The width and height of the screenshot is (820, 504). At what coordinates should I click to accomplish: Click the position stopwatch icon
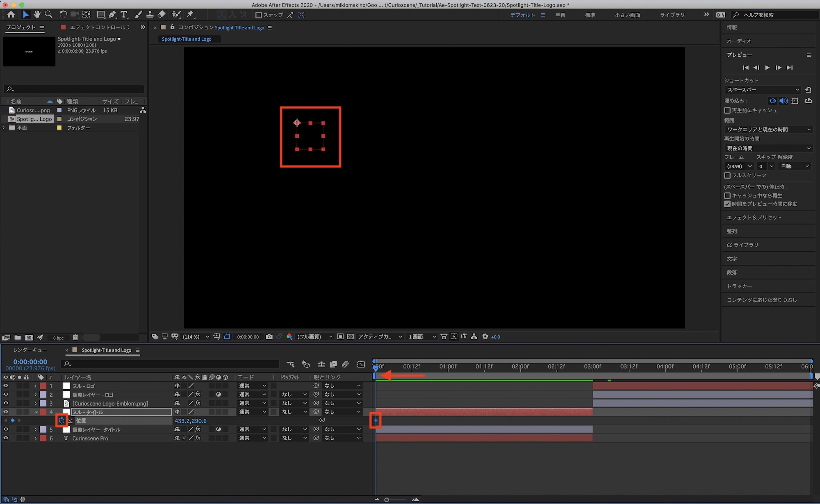(61, 420)
